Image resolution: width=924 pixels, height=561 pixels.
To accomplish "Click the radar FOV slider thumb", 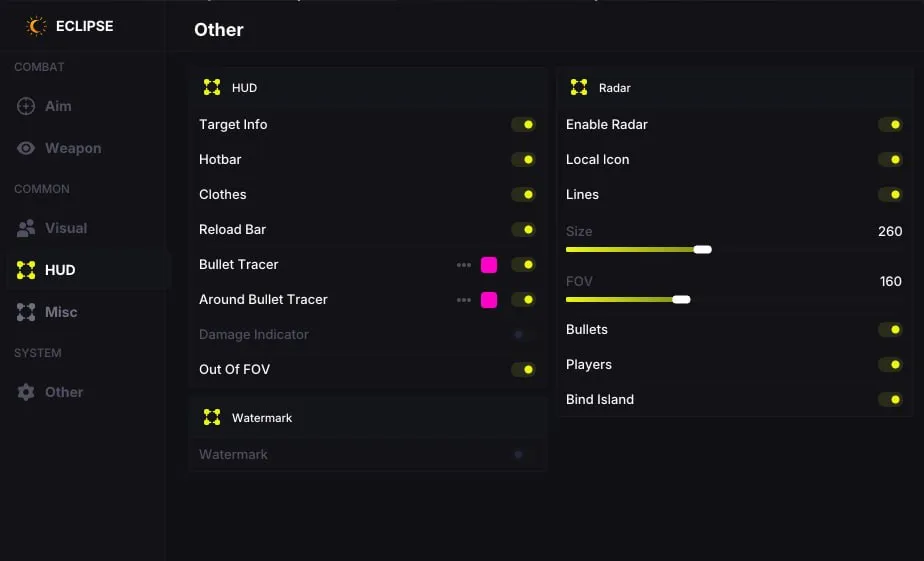I will point(681,299).
